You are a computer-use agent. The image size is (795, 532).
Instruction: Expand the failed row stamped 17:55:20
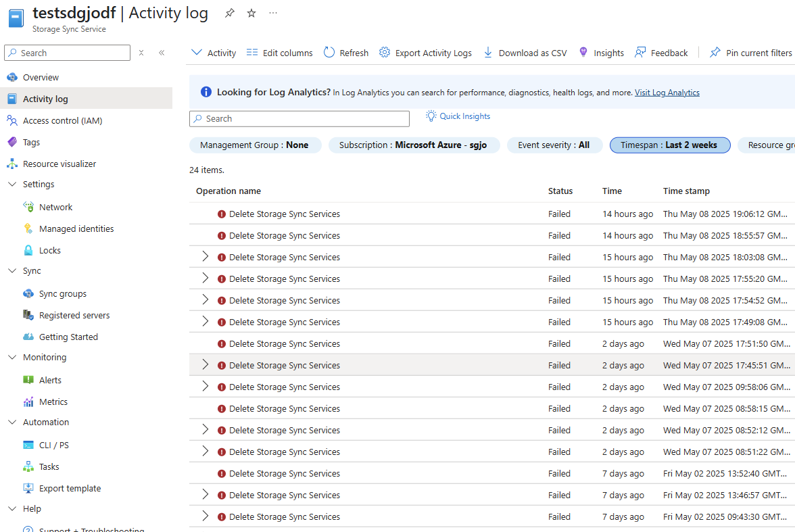click(x=205, y=278)
